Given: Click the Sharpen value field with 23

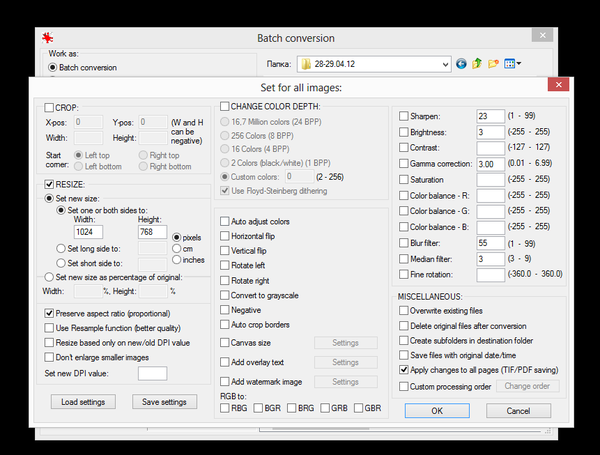Looking at the screenshot, I should pos(491,116).
